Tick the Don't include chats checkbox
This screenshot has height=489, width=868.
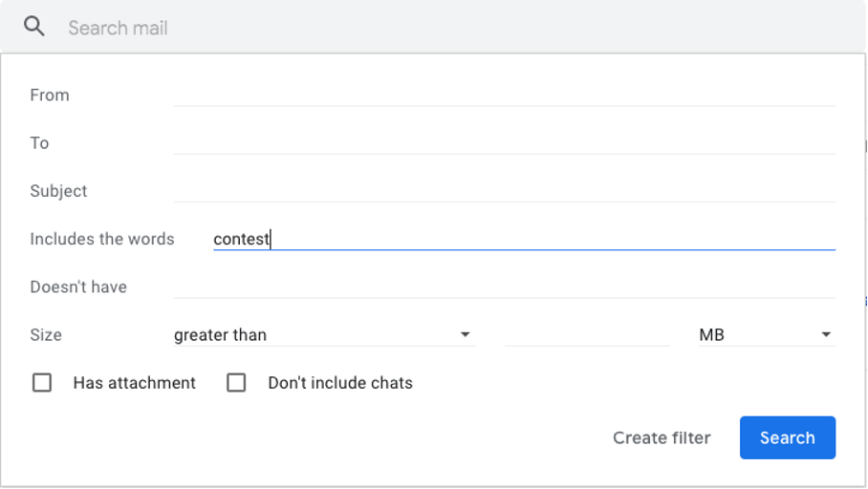coord(236,383)
